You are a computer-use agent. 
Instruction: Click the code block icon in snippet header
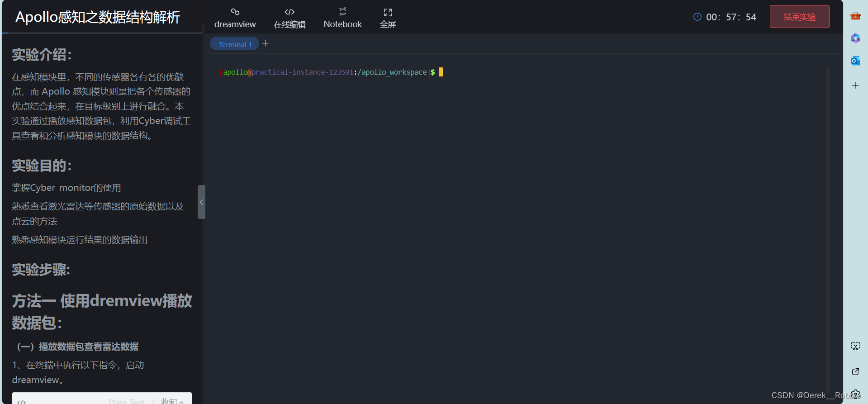21,401
